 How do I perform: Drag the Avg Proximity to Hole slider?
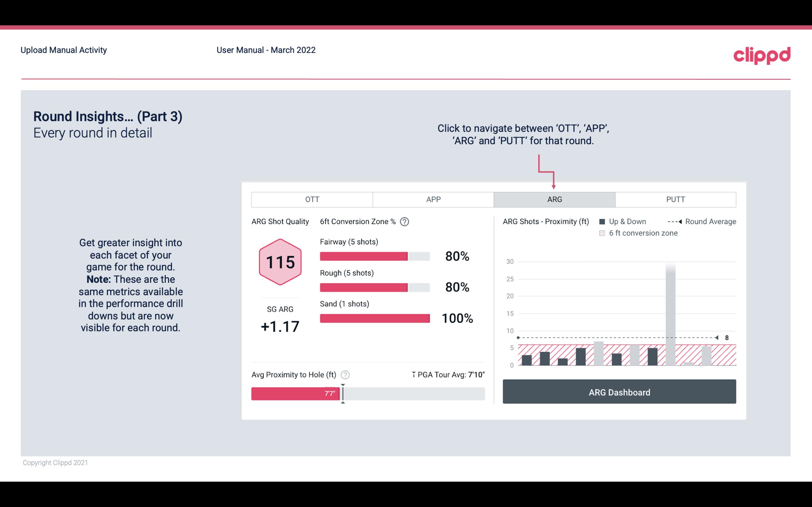(341, 392)
